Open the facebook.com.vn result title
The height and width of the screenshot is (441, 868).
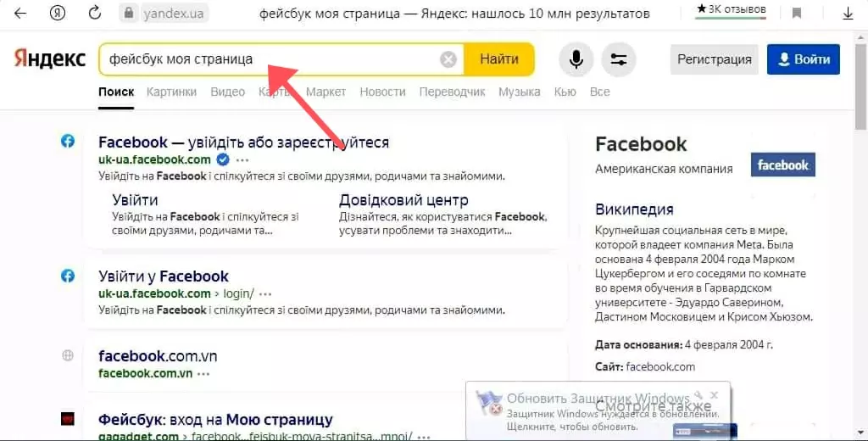click(158, 355)
